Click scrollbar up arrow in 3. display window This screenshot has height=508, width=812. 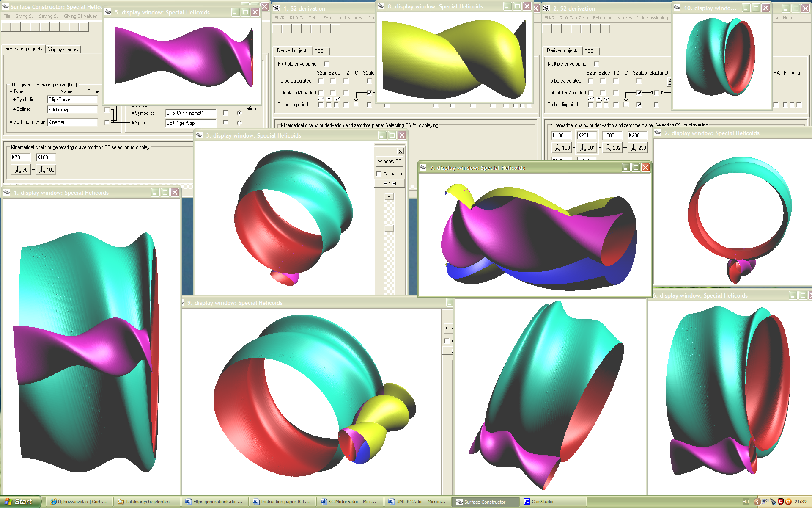[x=389, y=196]
